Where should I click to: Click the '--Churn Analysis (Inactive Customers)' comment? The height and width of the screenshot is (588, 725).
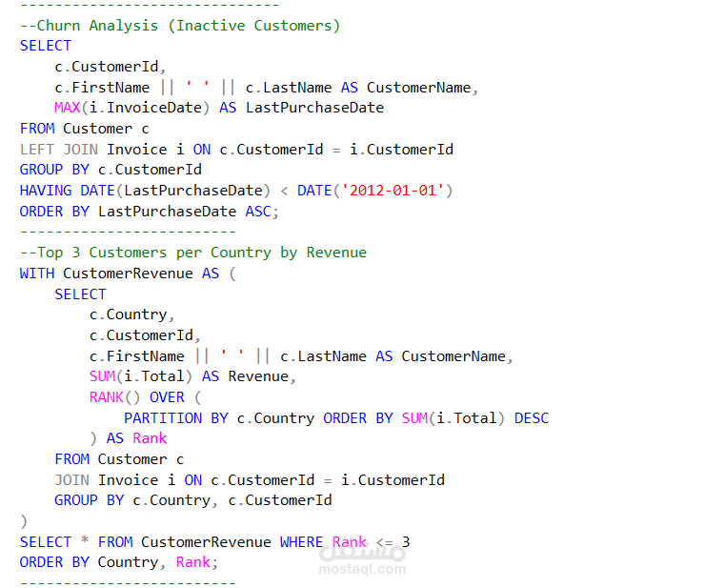click(180, 26)
